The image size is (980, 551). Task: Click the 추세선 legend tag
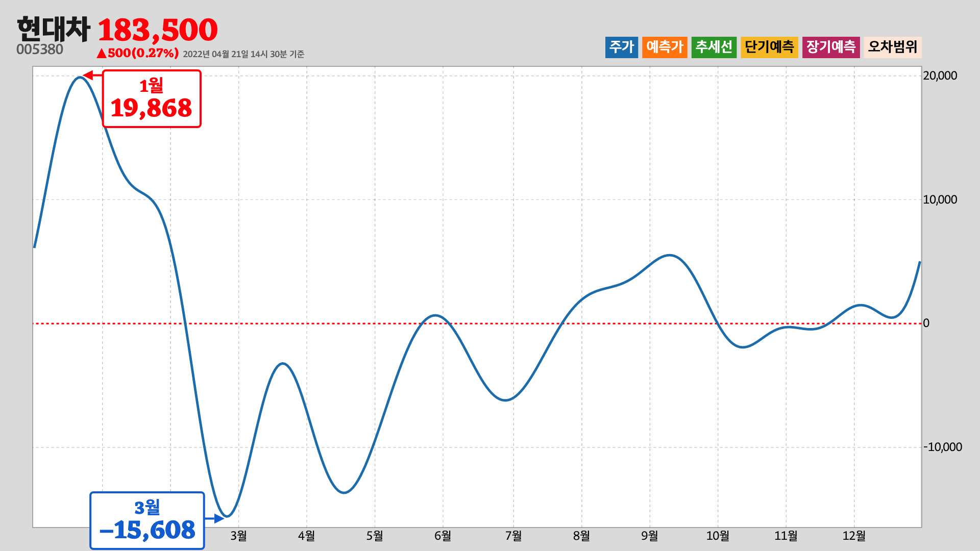[x=714, y=47]
